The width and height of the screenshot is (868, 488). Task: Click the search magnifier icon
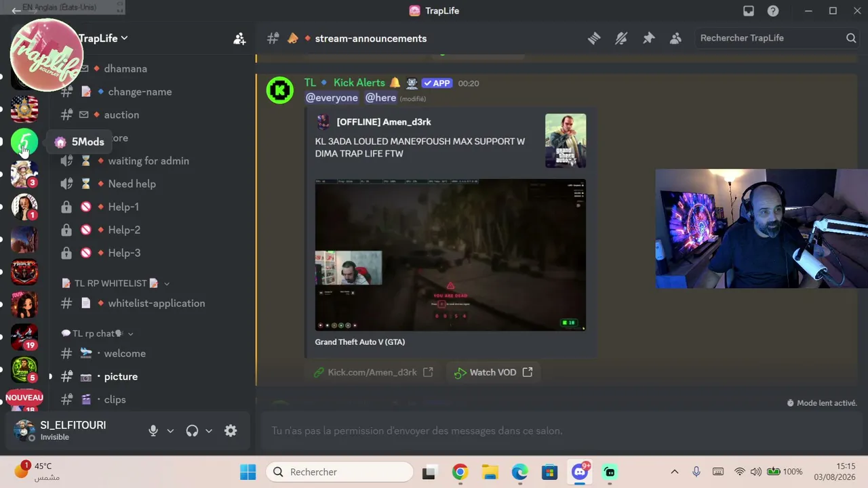tap(851, 38)
